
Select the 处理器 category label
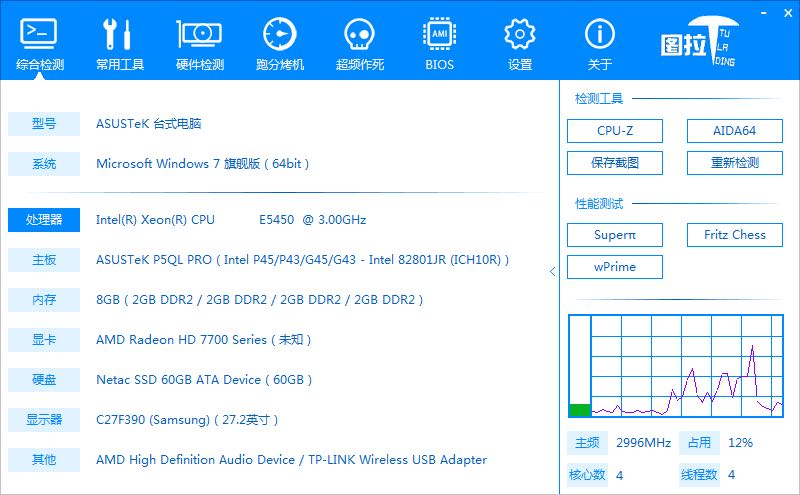[44, 220]
